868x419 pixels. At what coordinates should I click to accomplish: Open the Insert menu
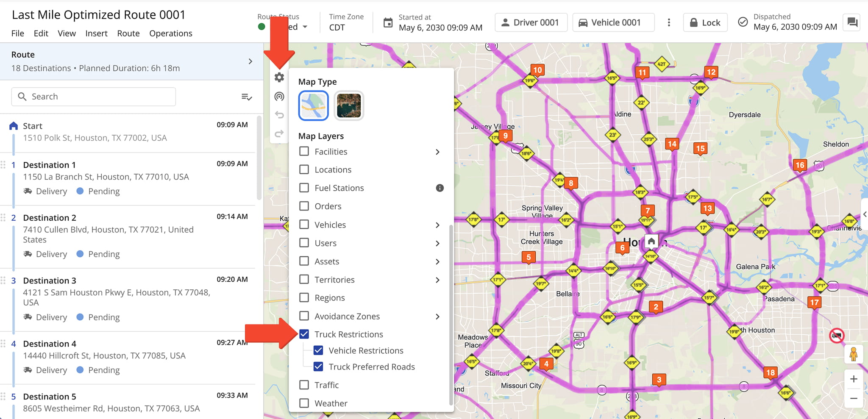[96, 33]
